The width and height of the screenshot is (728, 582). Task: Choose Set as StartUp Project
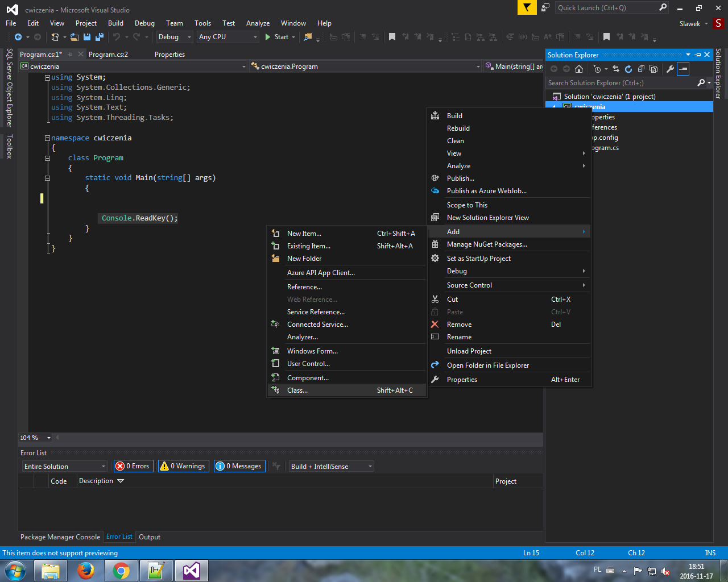point(510,259)
